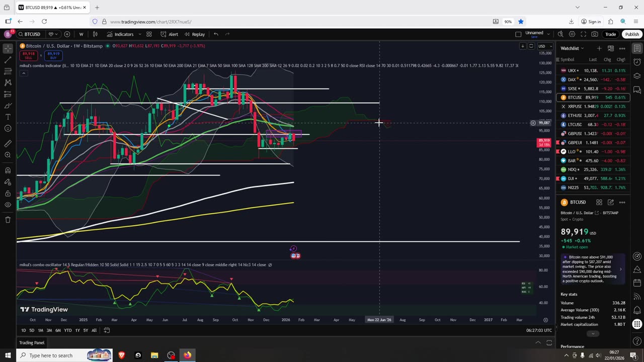Open the W timeframe interval selector

81,34
